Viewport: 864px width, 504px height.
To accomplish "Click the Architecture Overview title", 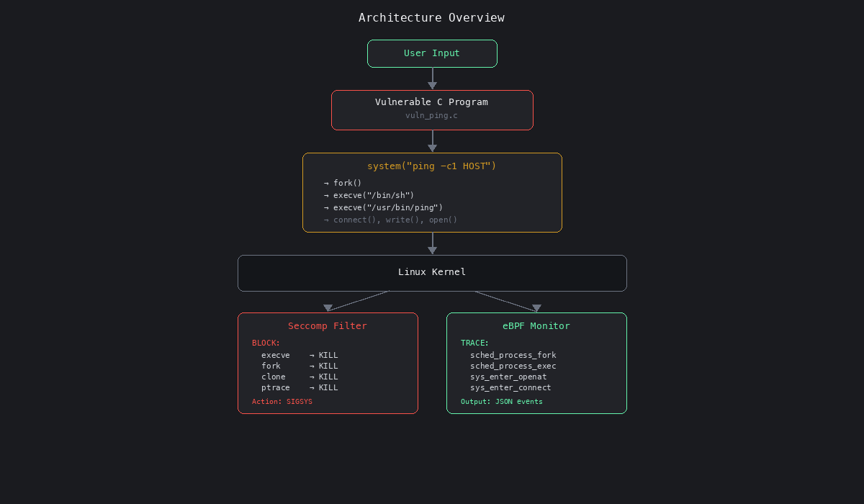I will [432, 17].
